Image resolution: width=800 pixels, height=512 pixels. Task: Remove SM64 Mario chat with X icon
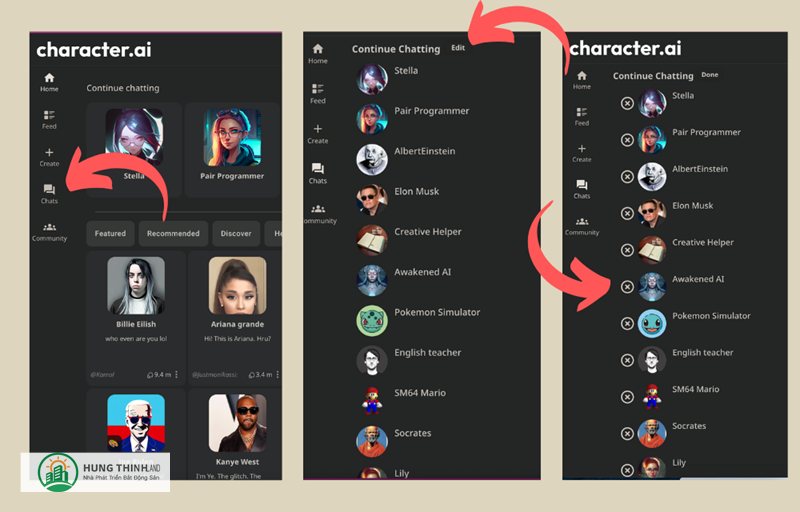627,397
